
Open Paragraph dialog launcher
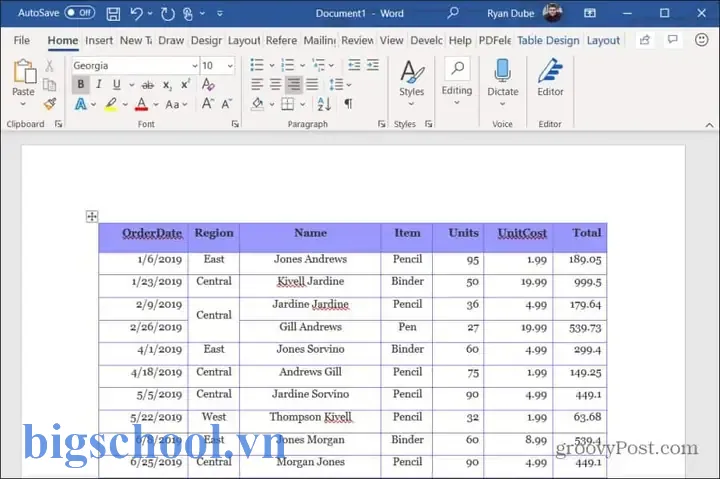click(x=382, y=124)
